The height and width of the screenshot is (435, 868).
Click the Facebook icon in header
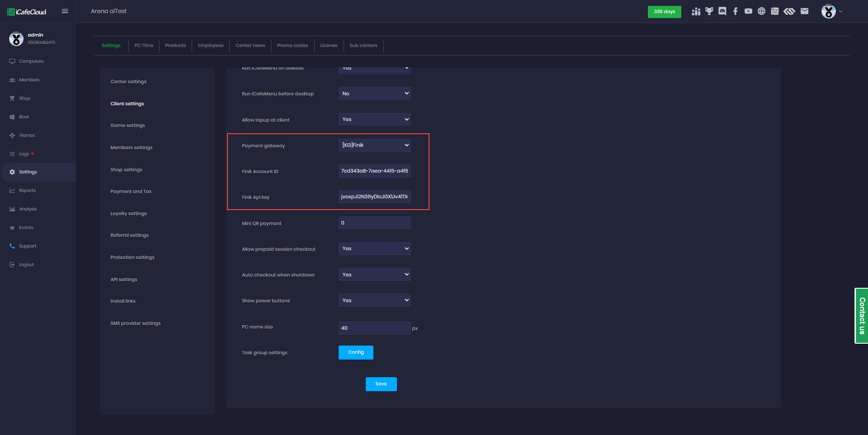coord(736,11)
